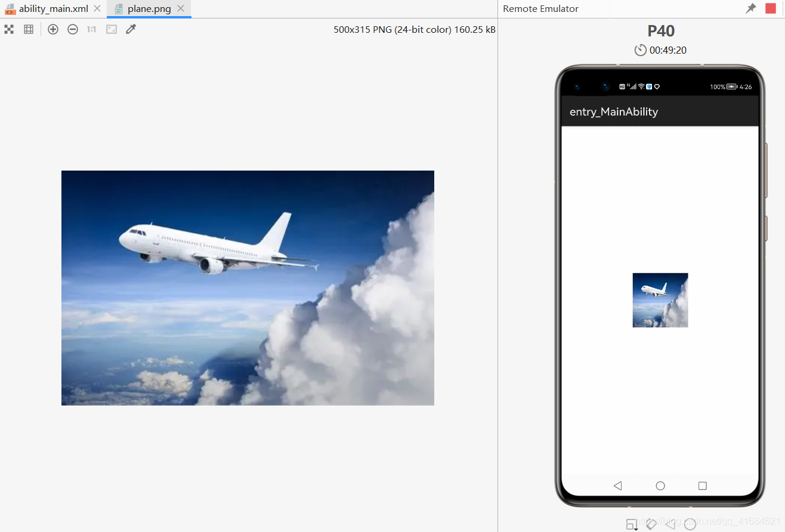The height and width of the screenshot is (532, 785).
Task: Click the airplane image in the editor
Action: coord(248,288)
